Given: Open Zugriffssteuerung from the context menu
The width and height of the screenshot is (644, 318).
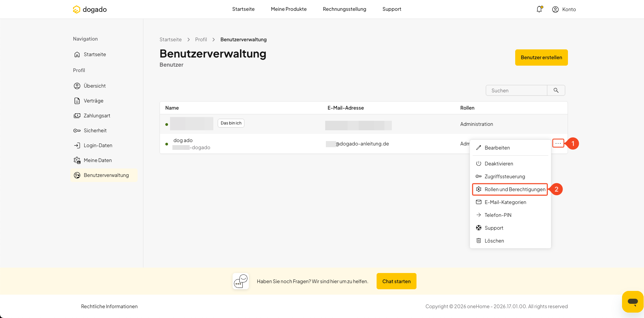Looking at the screenshot, I should (510, 177).
